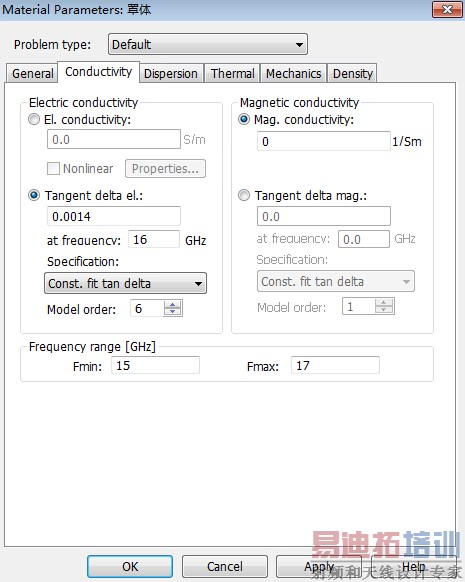Viewport: 465px width, 582px height.
Task: Select the El. conductivity radio button
Action: pos(34,120)
